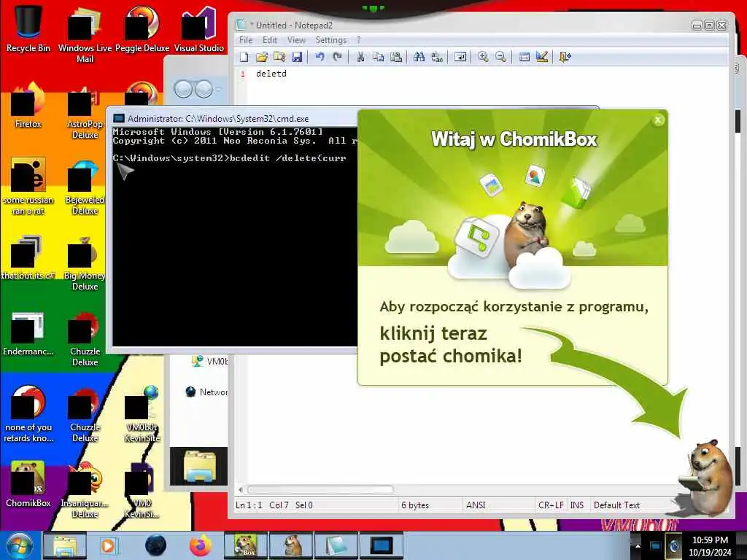Switch to the cmd window via taskbar
The width and height of the screenshot is (747, 560).
pyautogui.click(x=382, y=545)
